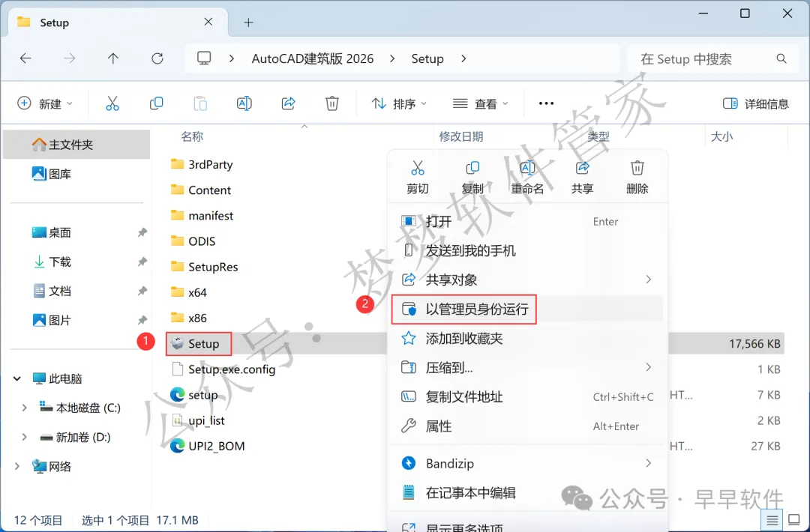810x532 pixels.
Task: Click Delete (删除) in the context menu
Action: (637, 178)
